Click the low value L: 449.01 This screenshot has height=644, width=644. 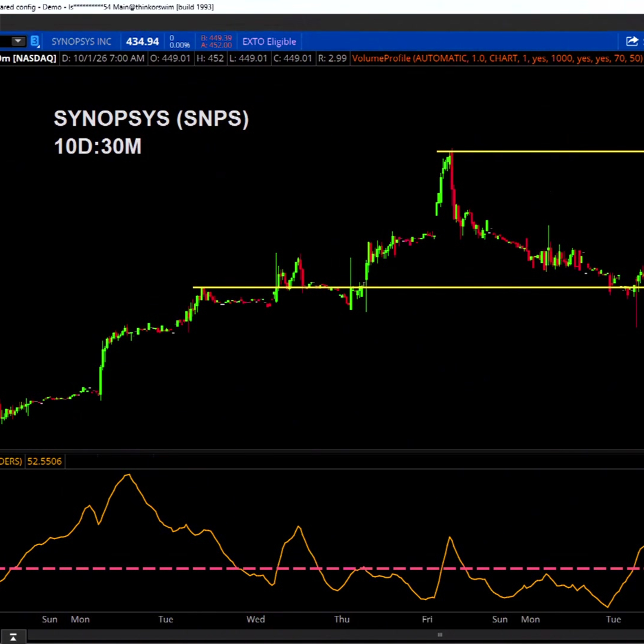coord(248,58)
